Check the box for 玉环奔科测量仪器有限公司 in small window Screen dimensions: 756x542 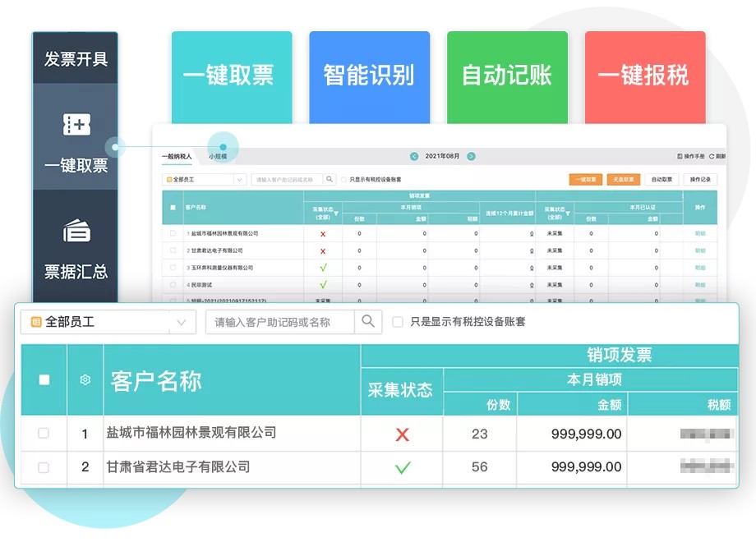click(173, 268)
